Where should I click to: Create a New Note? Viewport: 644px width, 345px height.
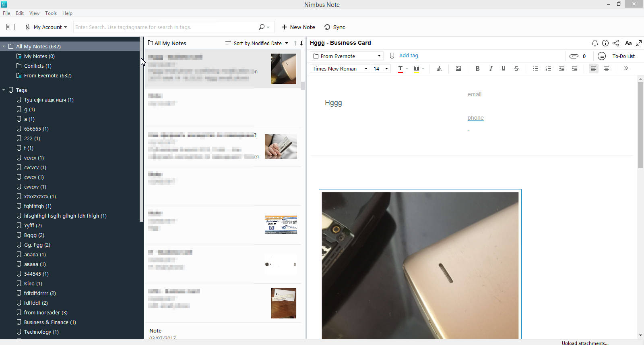point(298,27)
